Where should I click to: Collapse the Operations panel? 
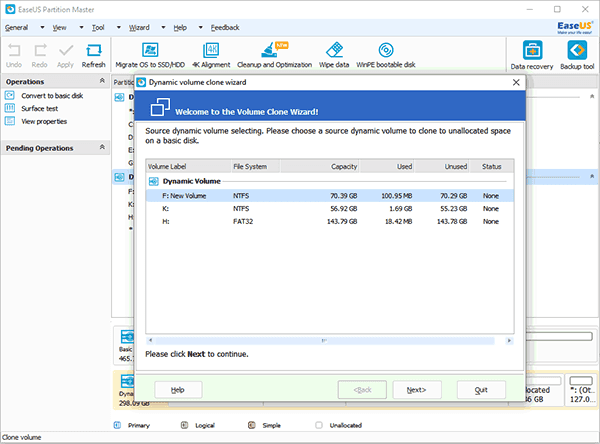tap(102, 82)
